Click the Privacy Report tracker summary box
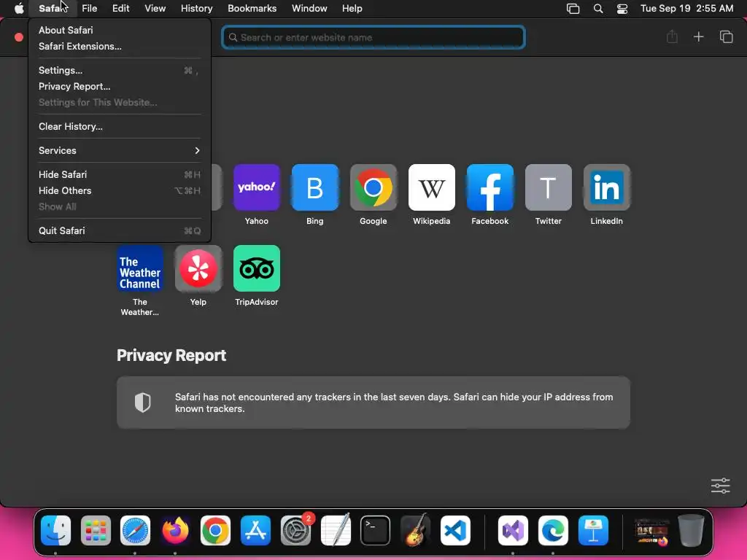747x560 pixels. [373, 402]
